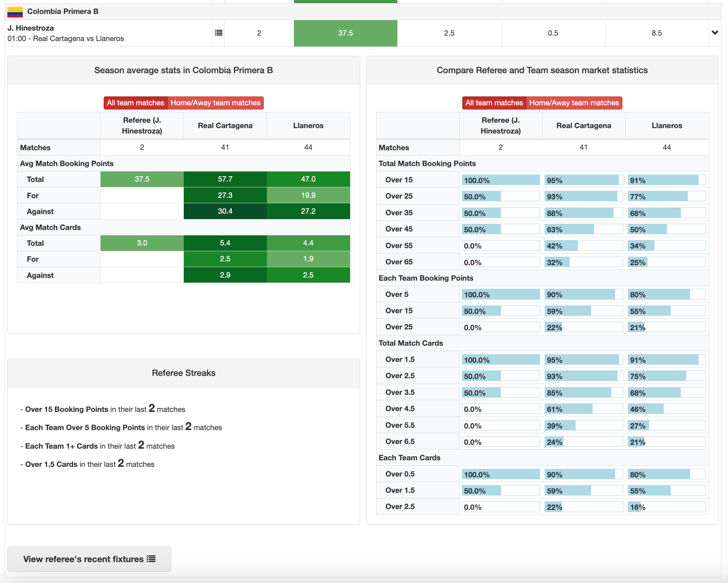The width and height of the screenshot is (728, 583).
Task: Click the Total Match Cards section label
Action: pyautogui.click(x=411, y=343)
